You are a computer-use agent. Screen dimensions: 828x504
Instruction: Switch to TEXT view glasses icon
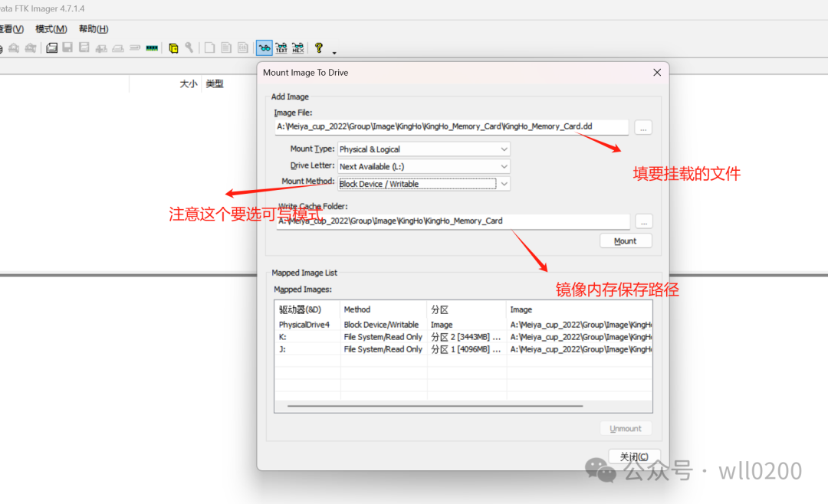pyautogui.click(x=281, y=48)
